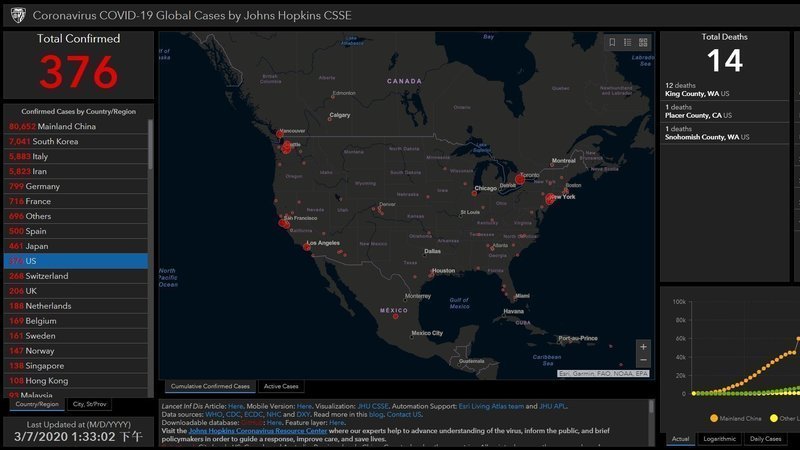Select France row in country list
800x450 pixels.
(x=76, y=201)
